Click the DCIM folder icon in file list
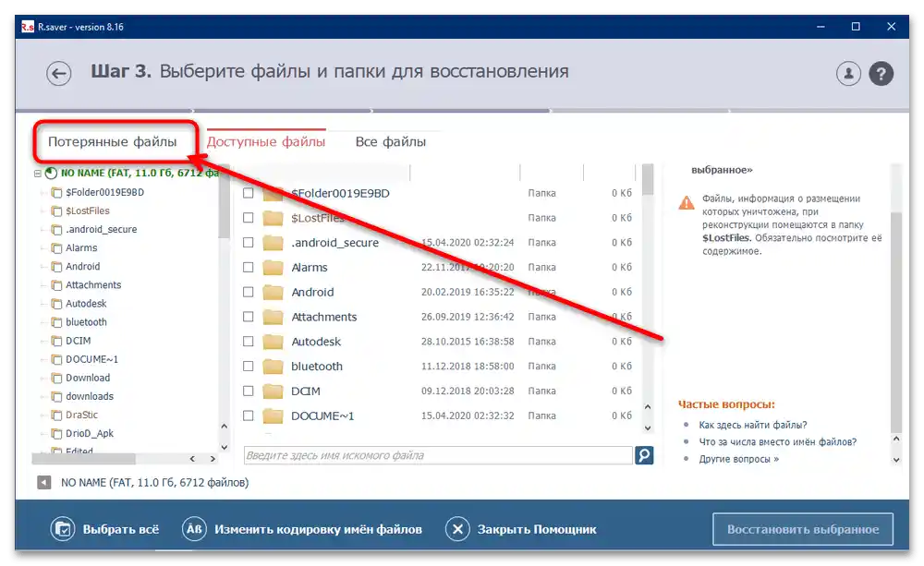The width and height of the screenshot is (924, 566). coord(273,391)
